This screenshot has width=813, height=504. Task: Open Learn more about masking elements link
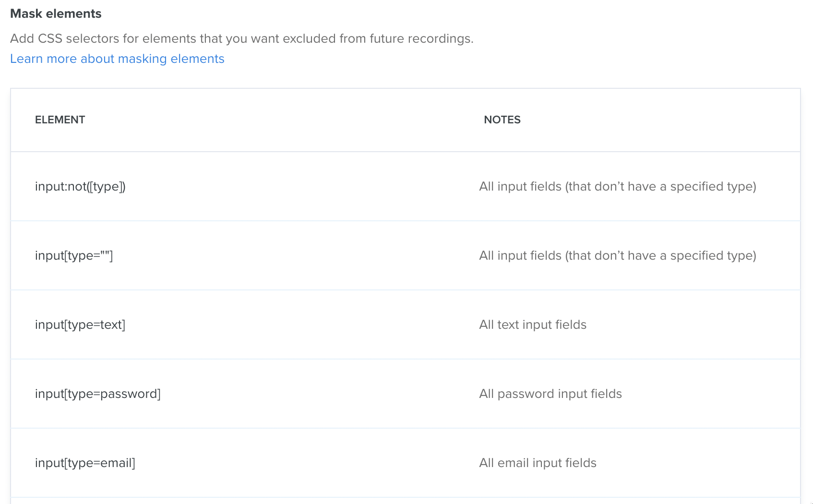pyautogui.click(x=117, y=59)
